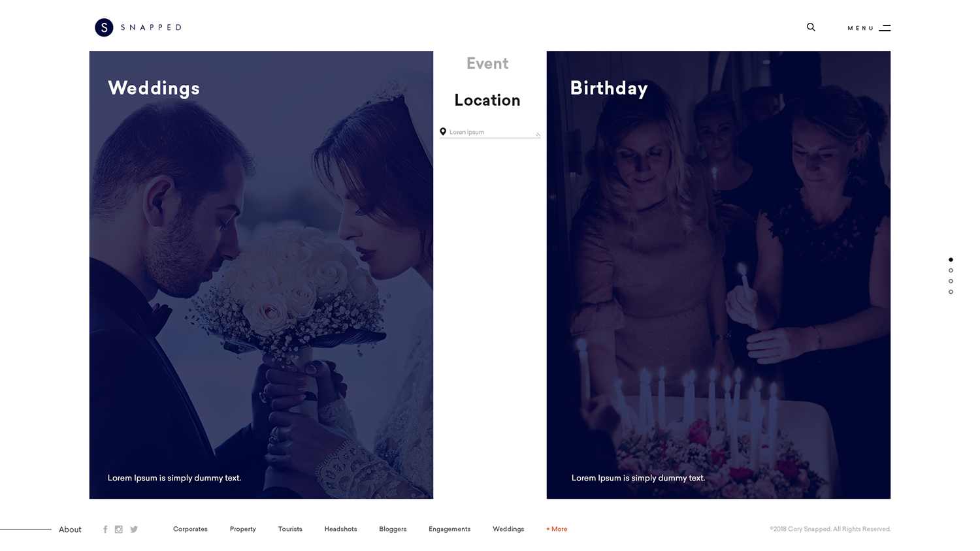
Task: Click the Loren ipsum location input
Action: point(490,132)
